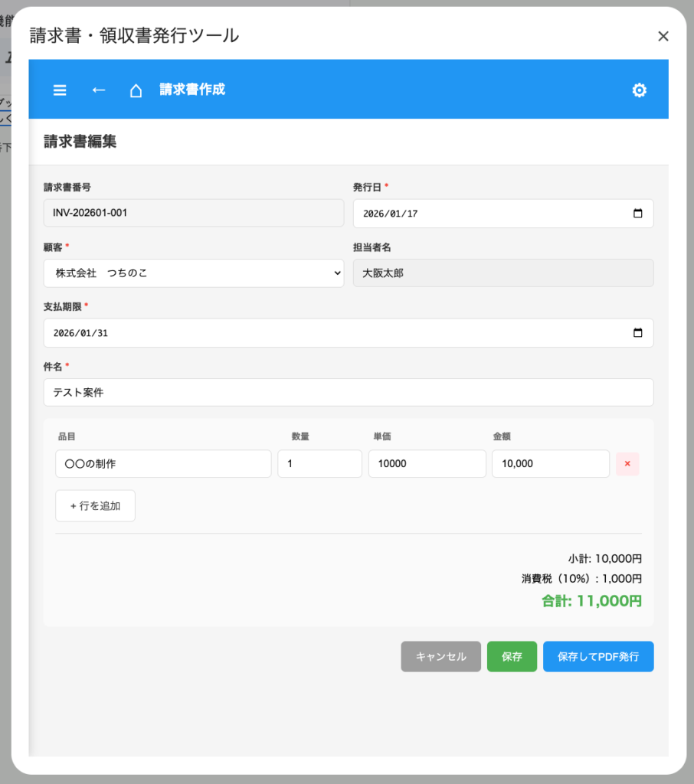Screen dimensions: 694x784
Task: Go to home via house icon
Action: click(136, 90)
